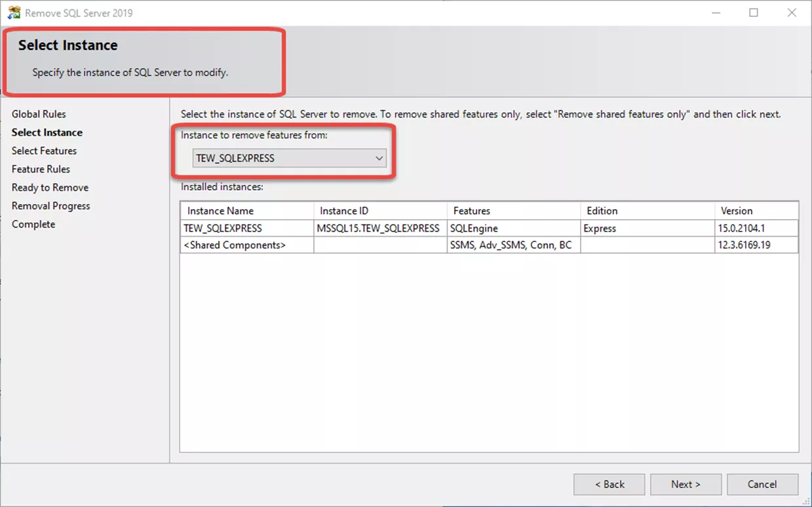Click the Express edition cell
This screenshot has width=812, height=507.
point(647,228)
